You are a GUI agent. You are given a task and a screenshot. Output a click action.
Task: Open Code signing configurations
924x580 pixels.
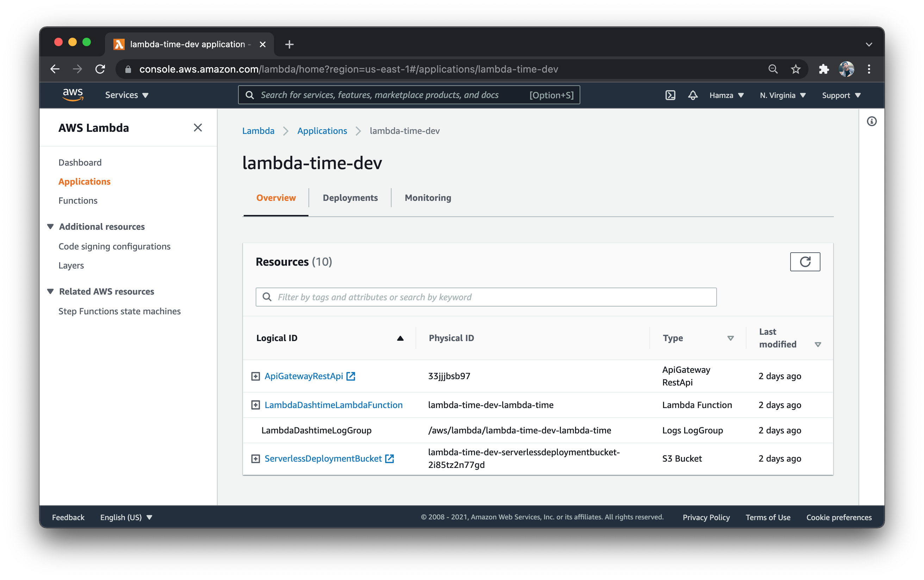point(114,246)
